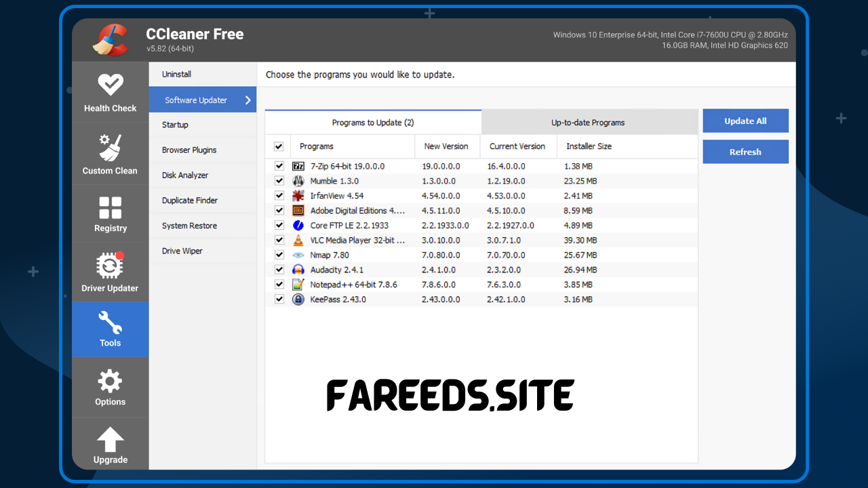Toggle the select-all programs checkbox

[279, 146]
